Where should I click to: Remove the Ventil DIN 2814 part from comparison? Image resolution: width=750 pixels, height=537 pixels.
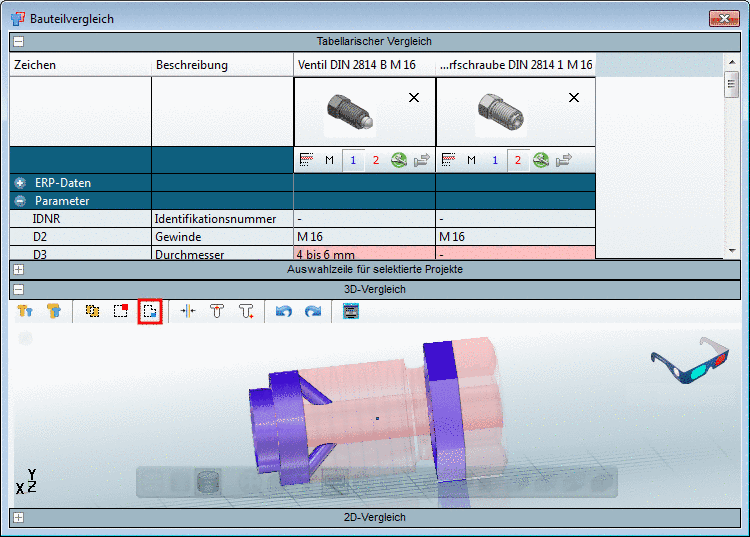tap(414, 98)
